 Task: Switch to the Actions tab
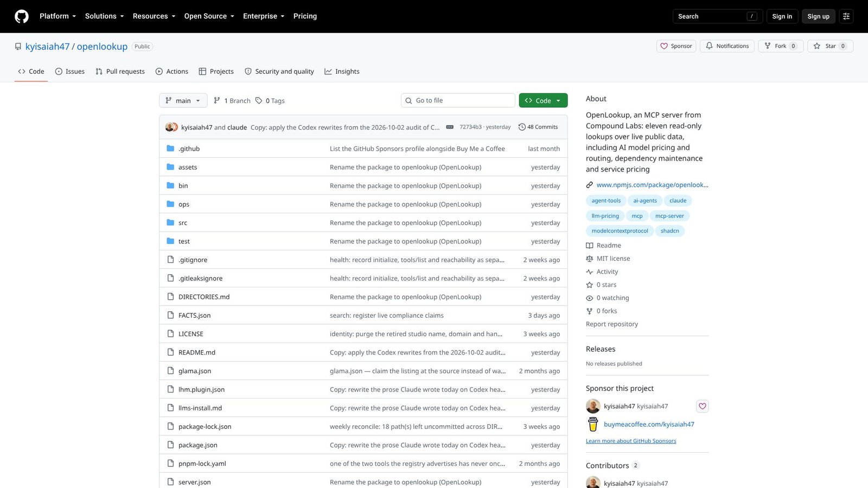coord(172,72)
